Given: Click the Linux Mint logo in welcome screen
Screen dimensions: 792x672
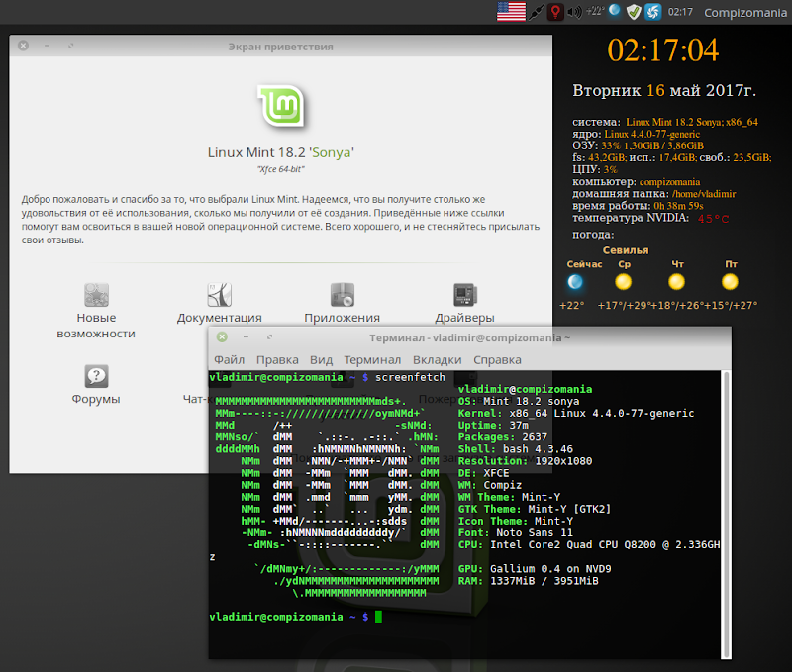Looking at the screenshot, I should pos(281,105).
